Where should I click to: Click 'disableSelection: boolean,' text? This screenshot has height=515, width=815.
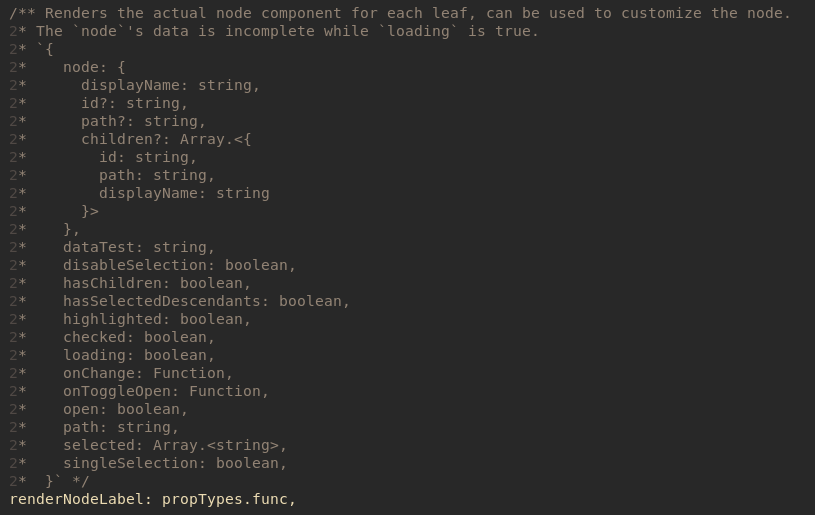point(179,265)
